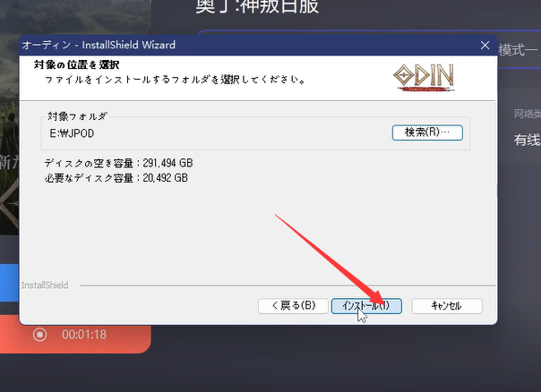Click the InstallShield Wizard title bar text

[99, 45]
